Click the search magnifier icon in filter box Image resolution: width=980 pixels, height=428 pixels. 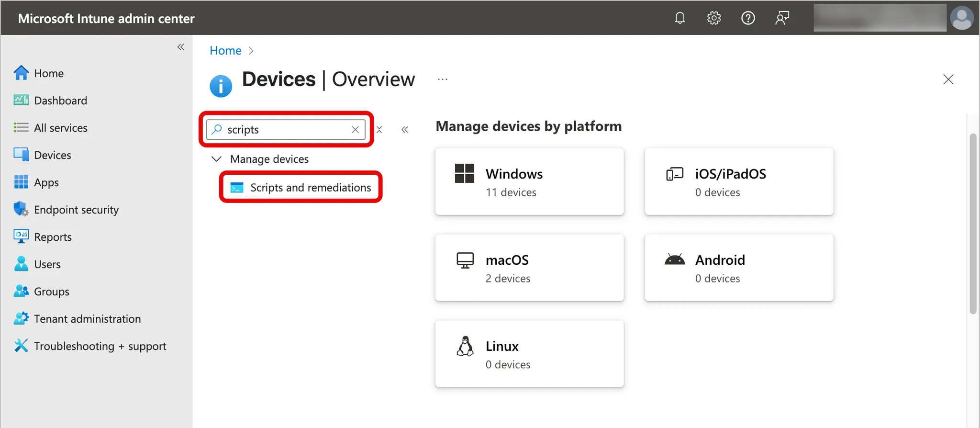click(x=217, y=129)
